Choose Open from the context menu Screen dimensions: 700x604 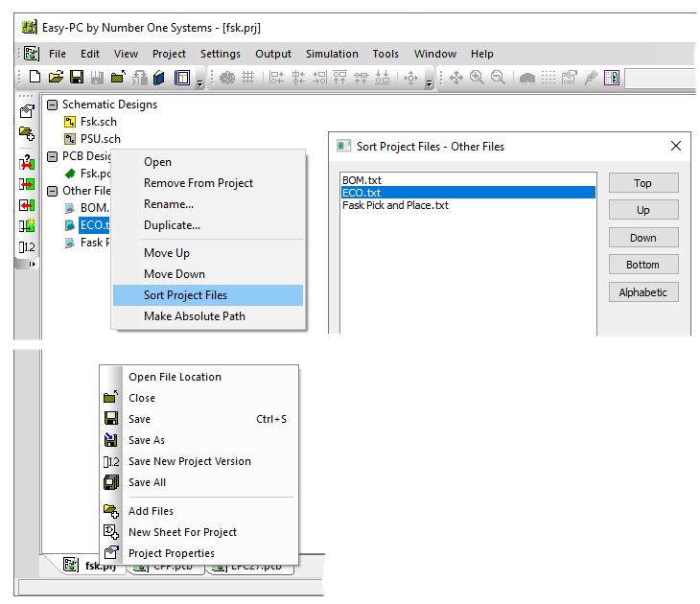(208, 162)
